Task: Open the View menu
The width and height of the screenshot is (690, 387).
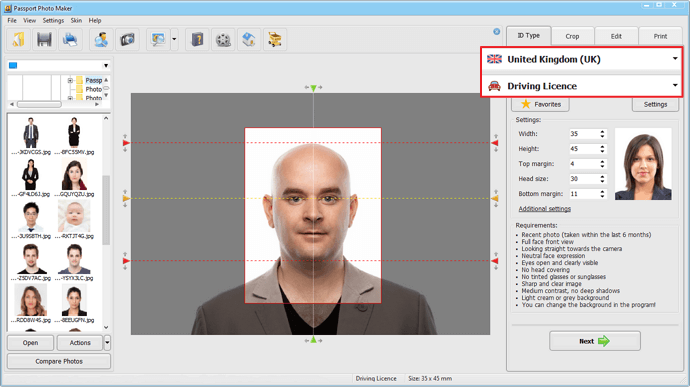Action: [x=29, y=20]
